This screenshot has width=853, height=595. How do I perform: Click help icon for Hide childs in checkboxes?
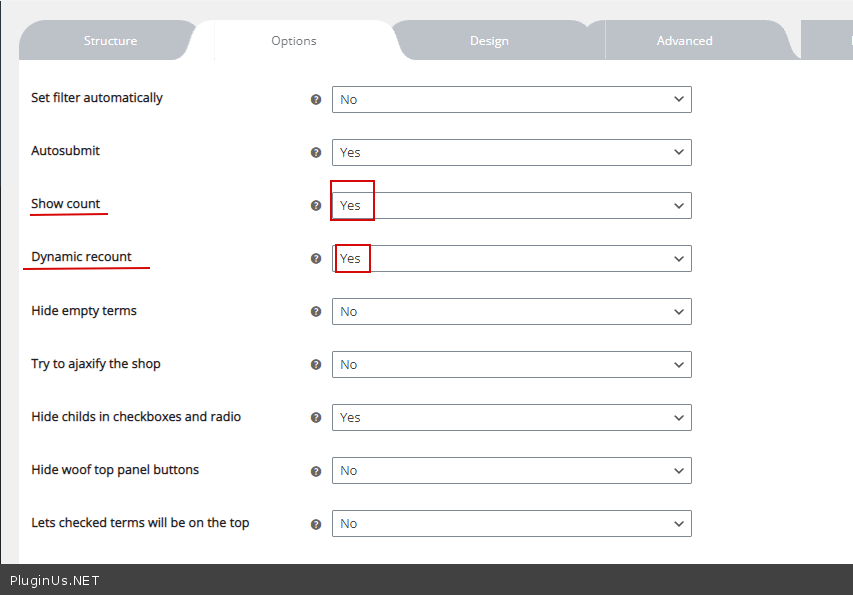[316, 418]
